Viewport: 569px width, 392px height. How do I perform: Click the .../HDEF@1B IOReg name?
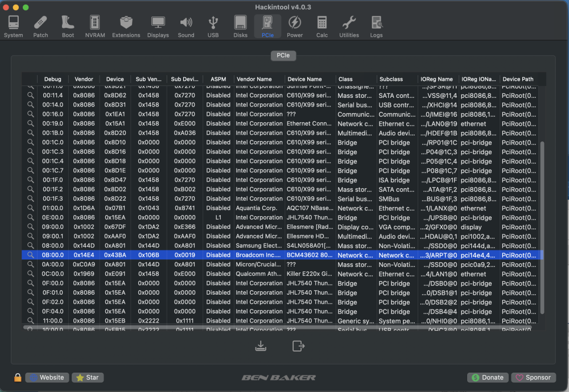pyautogui.click(x=439, y=133)
